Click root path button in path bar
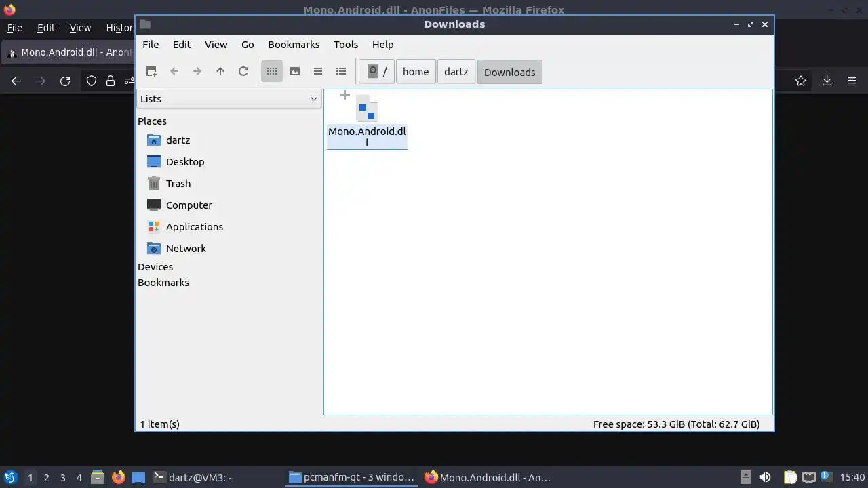Viewport: 868px width, 488px height. [x=376, y=71]
